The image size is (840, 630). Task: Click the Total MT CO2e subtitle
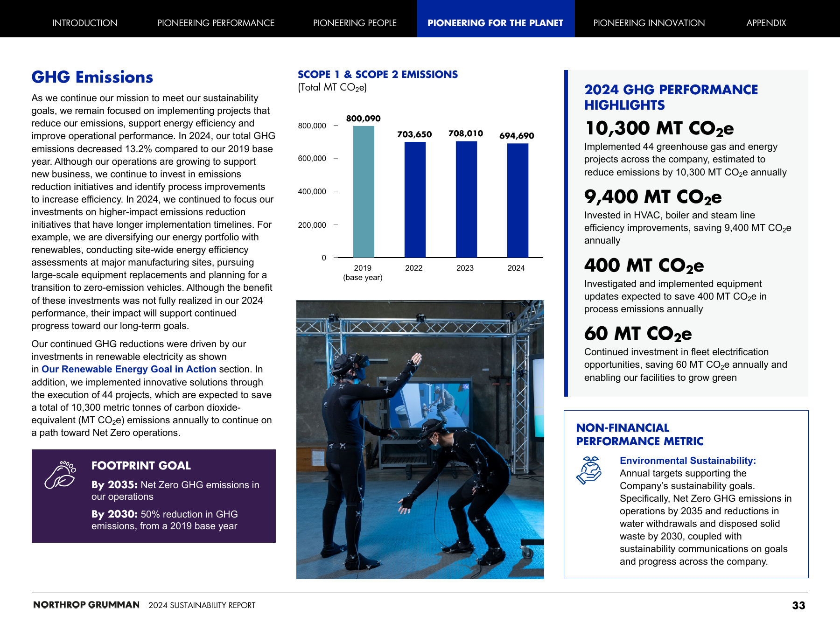click(332, 88)
